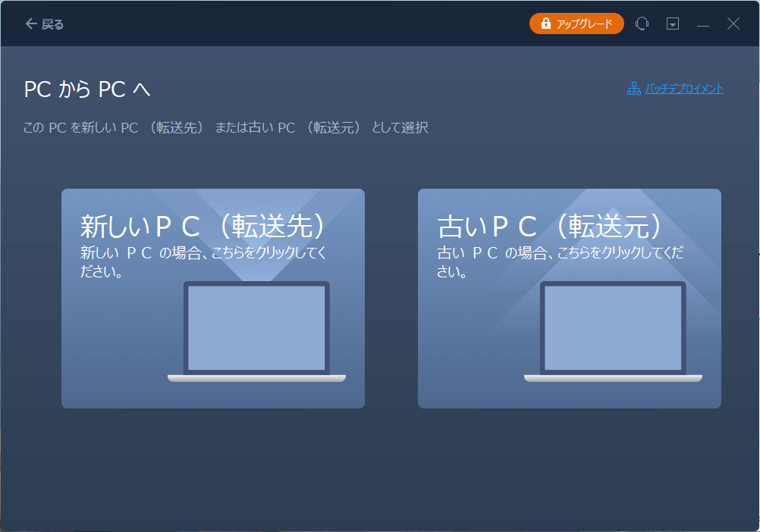This screenshot has width=760, height=532.
Task: Select the 新しいPC（転送先）option
Action: point(213,298)
